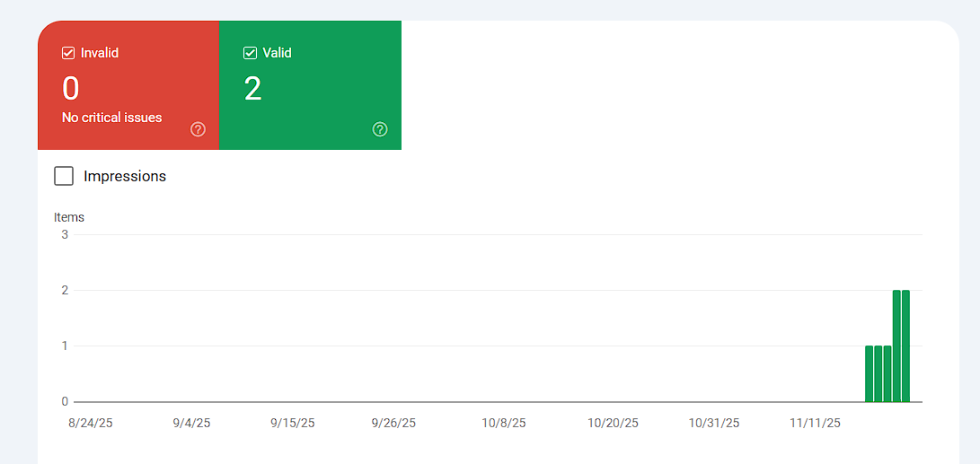Viewport: 980px width, 464px height.
Task: Select the Valid count of 2
Action: (x=253, y=89)
